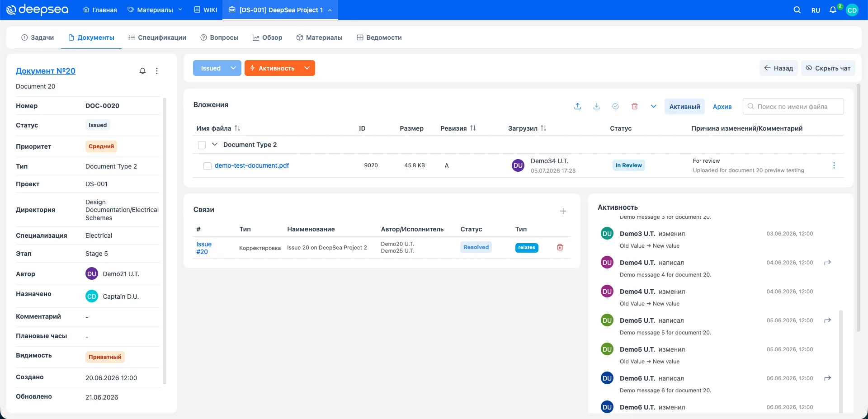The height and width of the screenshot is (419, 868).
Task: Open the Issue #20 link
Action: (x=204, y=248)
